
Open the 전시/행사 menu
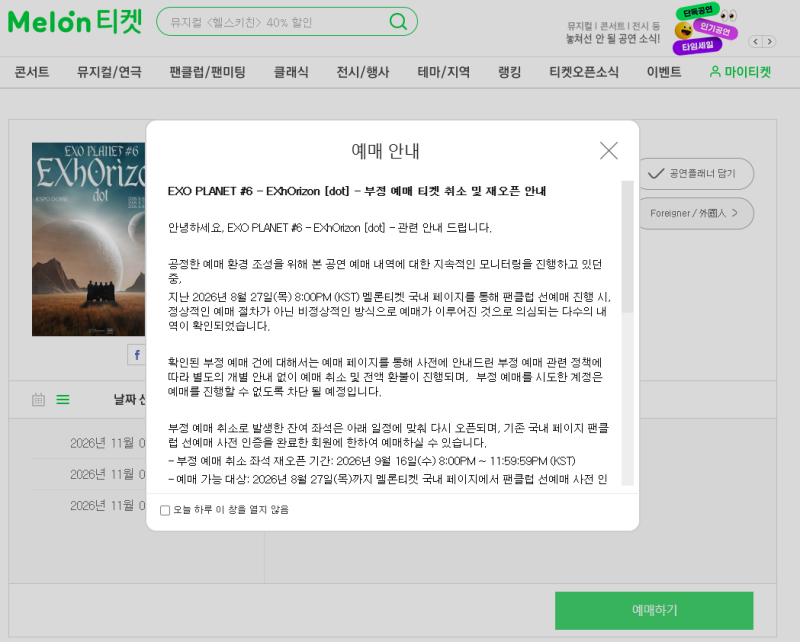[x=363, y=72]
